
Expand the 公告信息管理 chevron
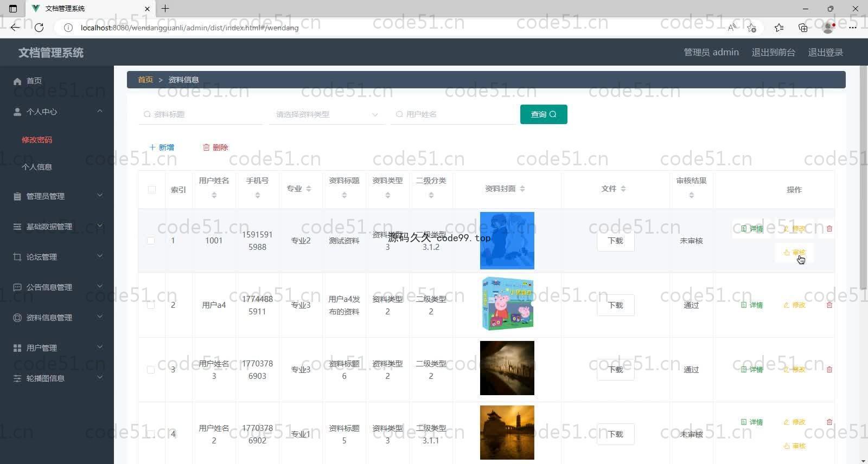click(100, 287)
